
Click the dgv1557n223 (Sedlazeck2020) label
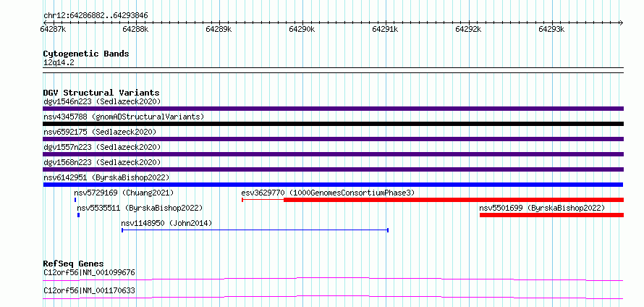pos(102,147)
